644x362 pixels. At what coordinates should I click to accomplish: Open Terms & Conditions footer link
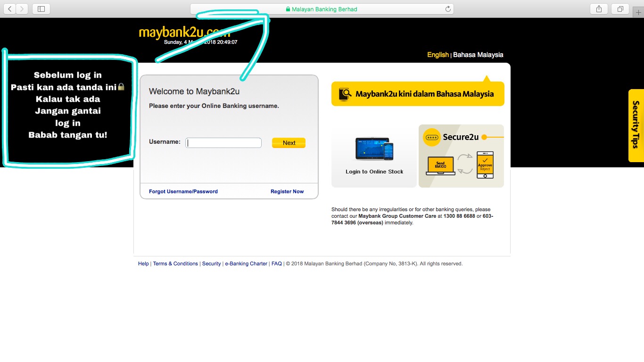coord(175,263)
